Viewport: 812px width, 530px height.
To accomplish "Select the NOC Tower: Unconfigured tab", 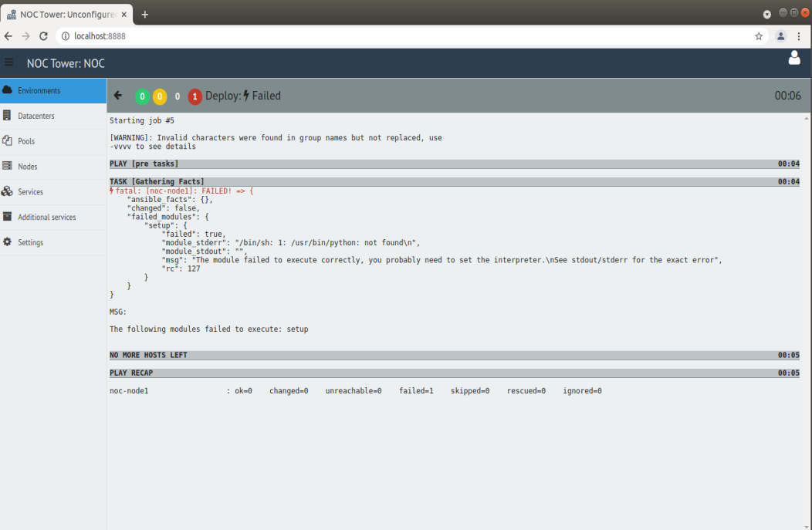I will (x=67, y=15).
